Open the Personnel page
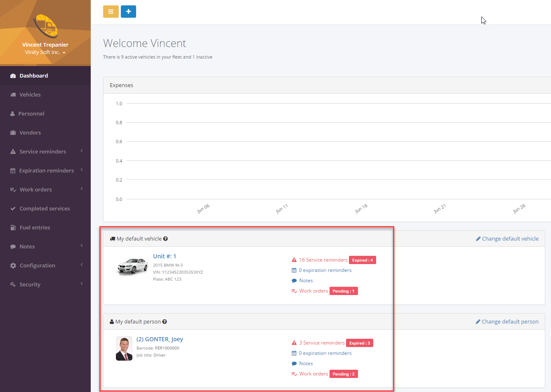551x392 pixels. point(45,114)
